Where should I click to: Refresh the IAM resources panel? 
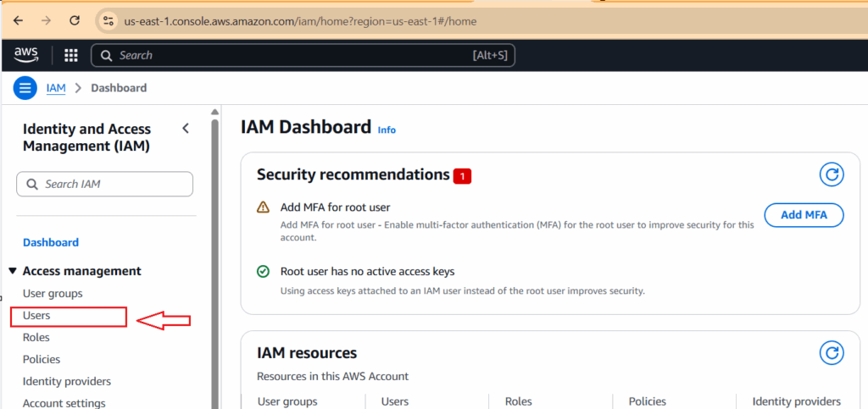[832, 352]
